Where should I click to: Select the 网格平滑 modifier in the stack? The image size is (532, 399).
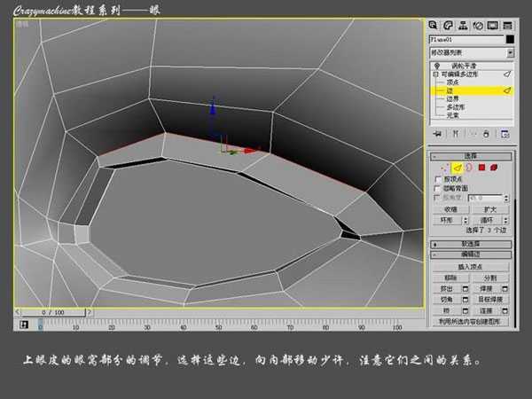(464, 66)
